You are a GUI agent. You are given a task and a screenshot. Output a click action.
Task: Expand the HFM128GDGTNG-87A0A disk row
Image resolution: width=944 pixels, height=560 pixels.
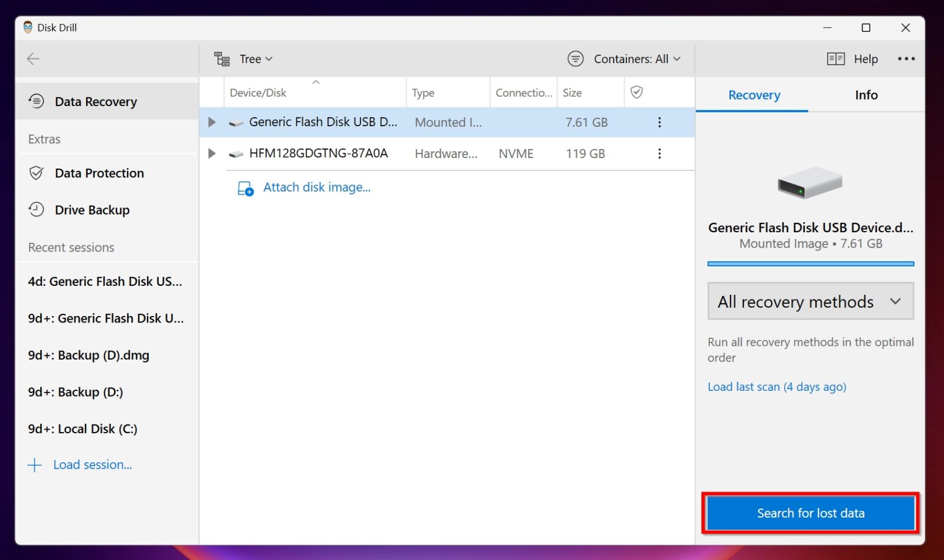(x=211, y=153)
